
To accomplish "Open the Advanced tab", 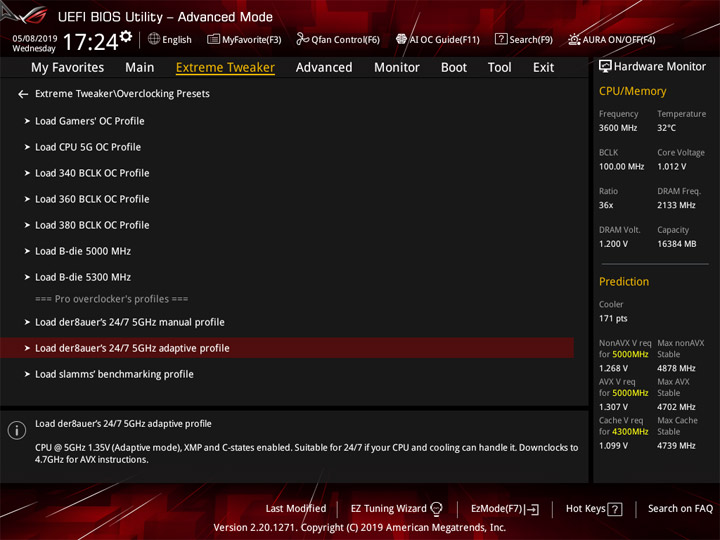I will 324,68.
